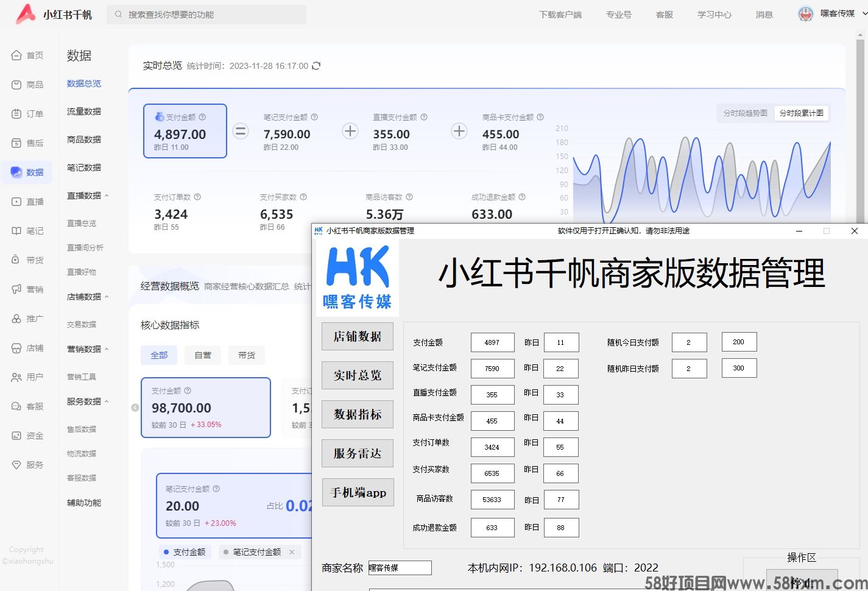868x591 pixels.
Task: Open the 服务 sidebar icon
Action: tap(16, 465)
